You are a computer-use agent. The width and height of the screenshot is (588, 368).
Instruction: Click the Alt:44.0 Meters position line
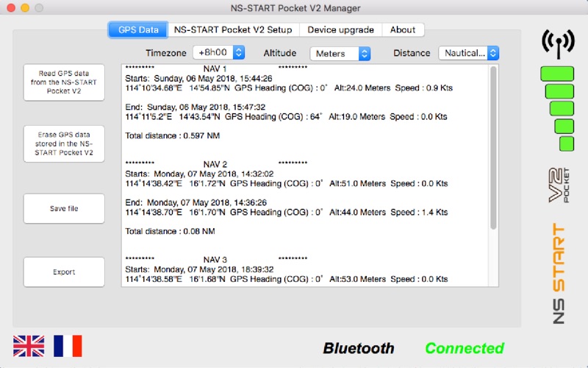[287, 212]
